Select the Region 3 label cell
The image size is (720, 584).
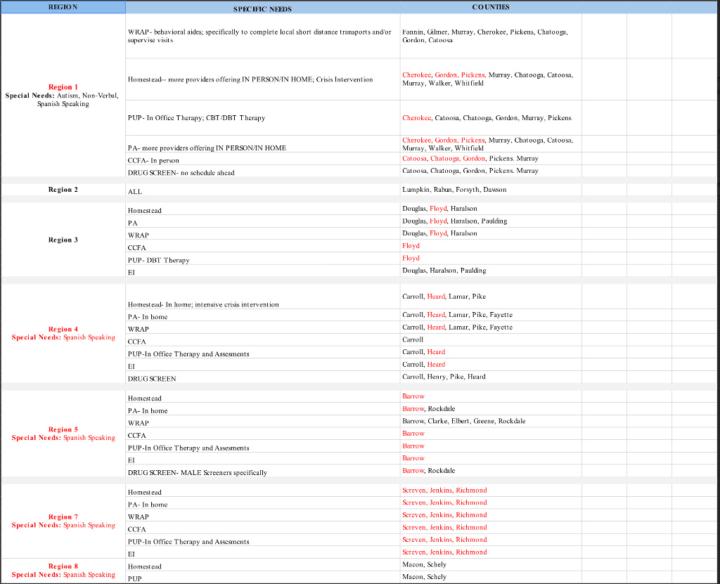(x=62, y=240)
